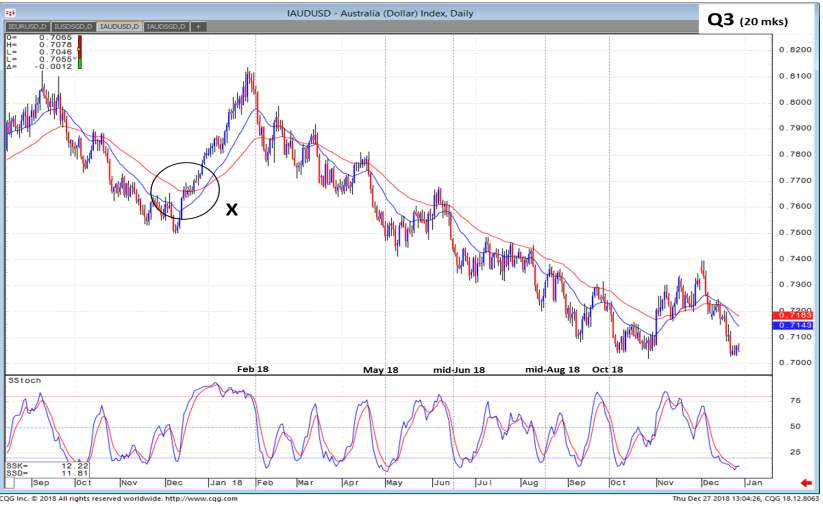Click the 75 level on stochastic axis

[x=795, y=400]
